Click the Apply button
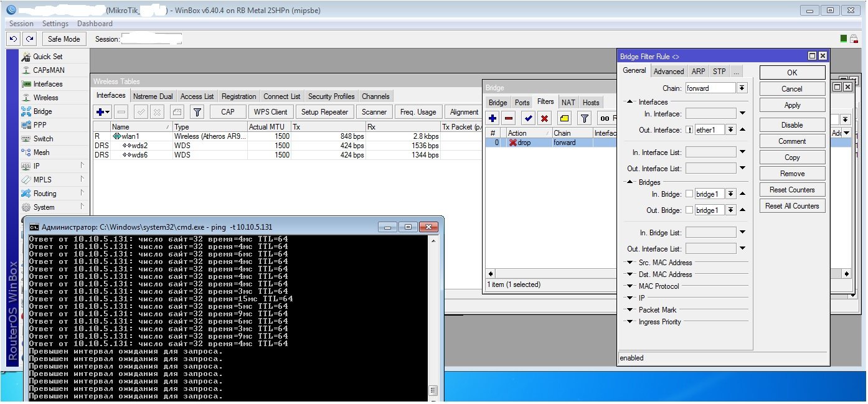Viewport: 868px width, 404px height. (792, 105)
